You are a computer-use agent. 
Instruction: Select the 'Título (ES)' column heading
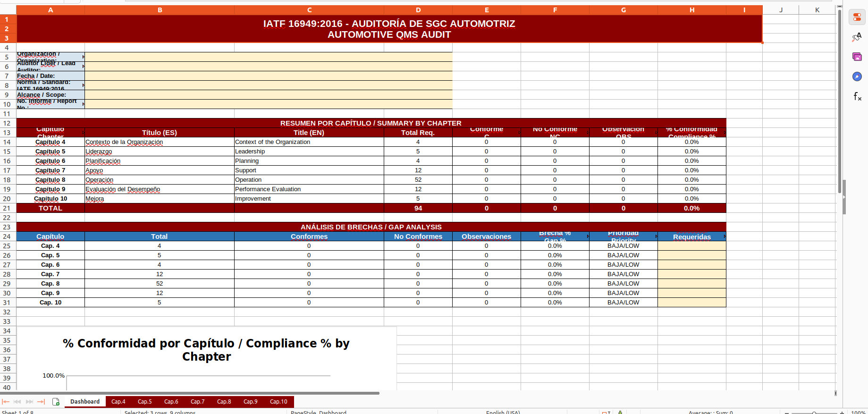(x=160, y=133)
